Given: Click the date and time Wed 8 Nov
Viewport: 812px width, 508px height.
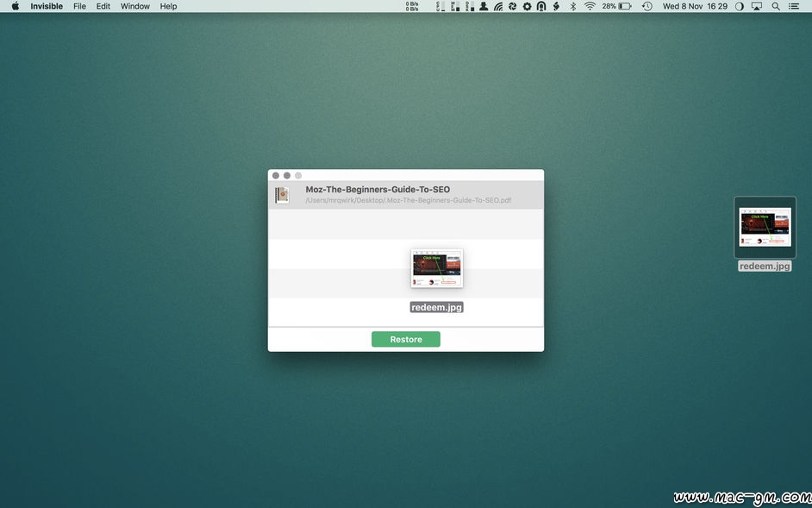Looking at the screenshot, I should click(x=695, y=6).
